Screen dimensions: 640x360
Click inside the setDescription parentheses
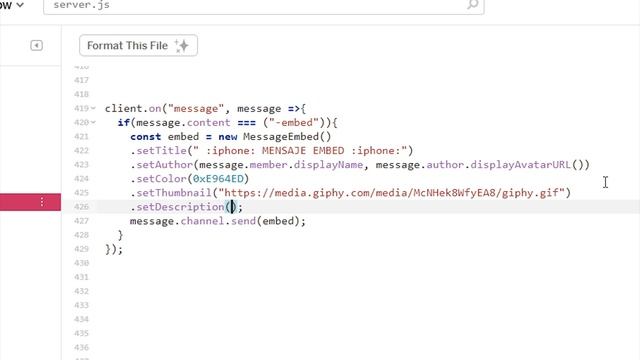(x=232, y=207)
